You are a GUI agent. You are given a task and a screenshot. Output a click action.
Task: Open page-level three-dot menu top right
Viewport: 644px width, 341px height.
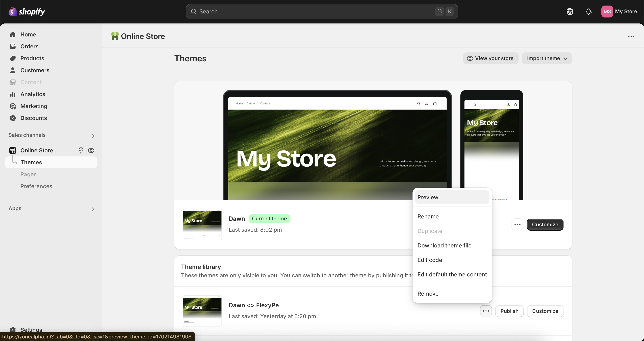631,36
